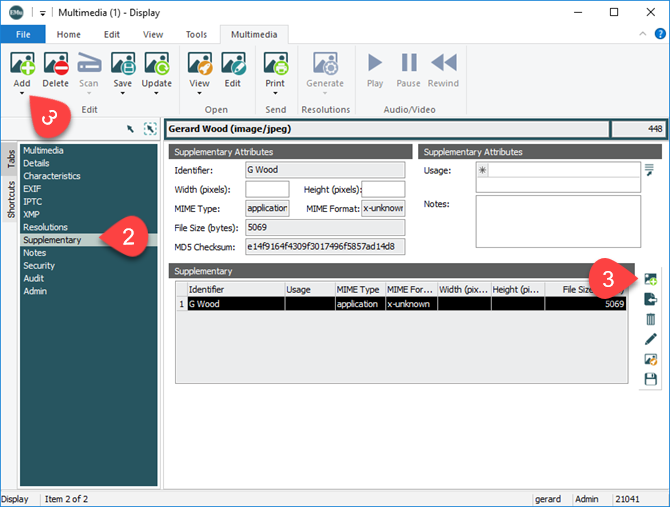Image resolution: width=670 pixels, height=507 pixels.
Task: Click the pencil edit icon beside table
Action: 651,339
